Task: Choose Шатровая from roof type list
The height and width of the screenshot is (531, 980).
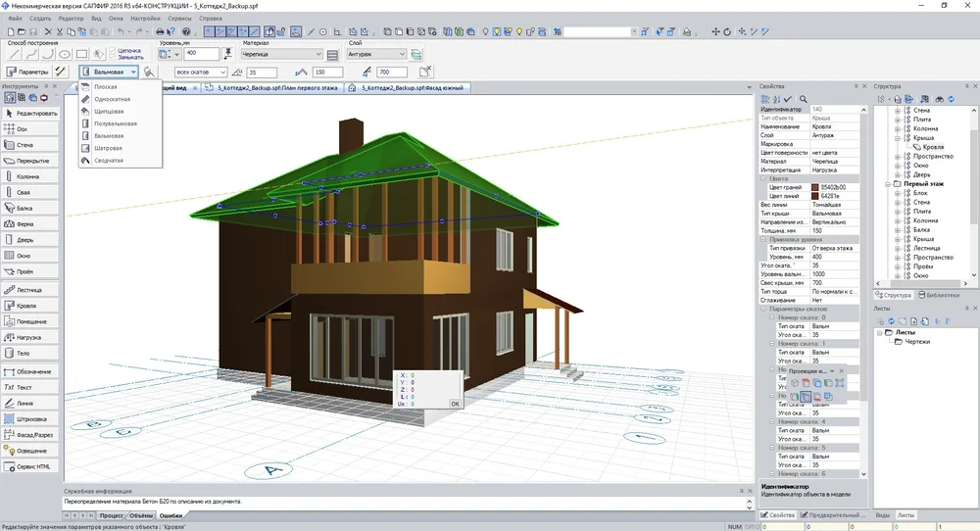Action: 120,148
